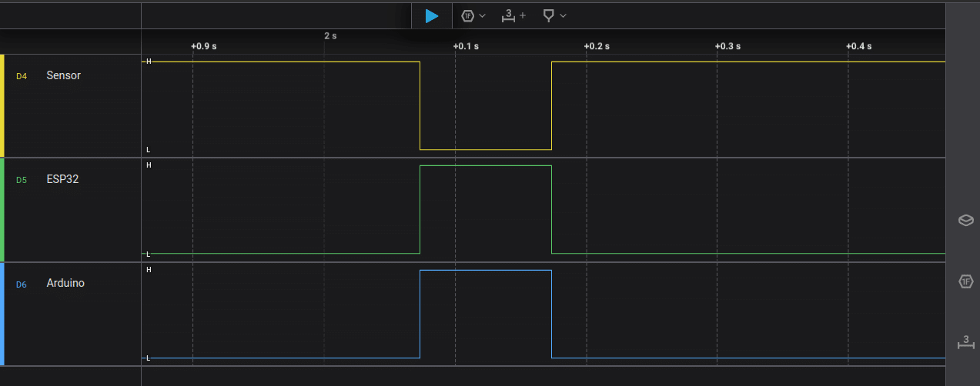Click the hexagon analyzer icon in top toolbar
This screenshot has height=386, width=980.
point(467,15)
